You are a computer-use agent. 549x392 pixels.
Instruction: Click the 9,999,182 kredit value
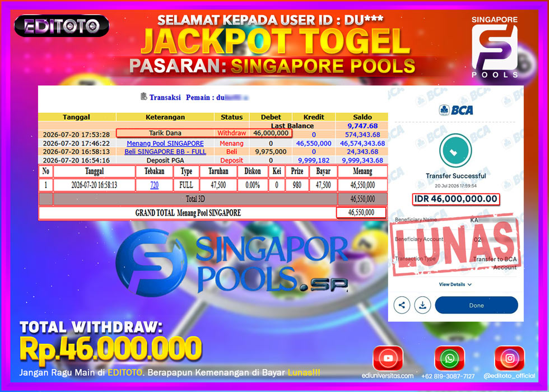(314, 160)
